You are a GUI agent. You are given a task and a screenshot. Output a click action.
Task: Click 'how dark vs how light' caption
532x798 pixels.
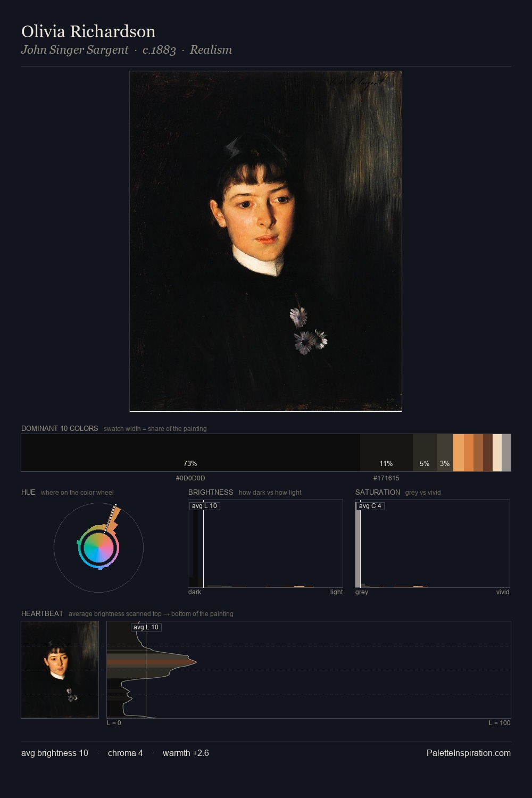270,493
